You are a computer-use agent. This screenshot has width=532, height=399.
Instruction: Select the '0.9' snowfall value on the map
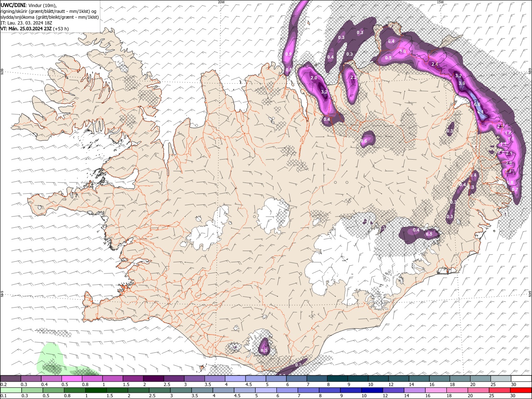click(x=288, y=54)
